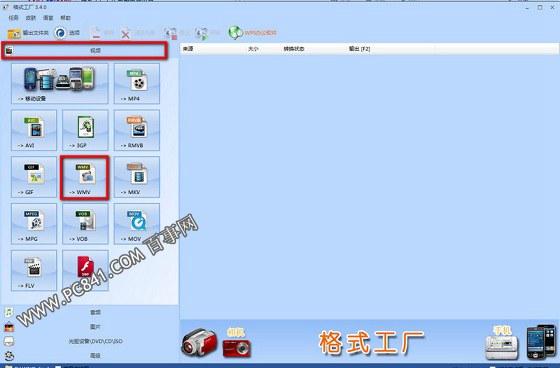The image size is (560, 368).
Task: Select the MPG conversion icon
Action: coord(34,224)
